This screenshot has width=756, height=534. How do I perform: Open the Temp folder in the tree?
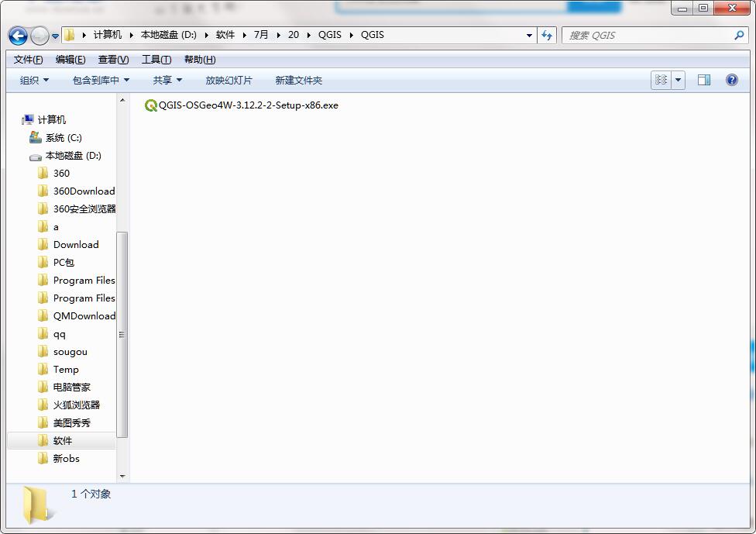[x=66, y=370]
